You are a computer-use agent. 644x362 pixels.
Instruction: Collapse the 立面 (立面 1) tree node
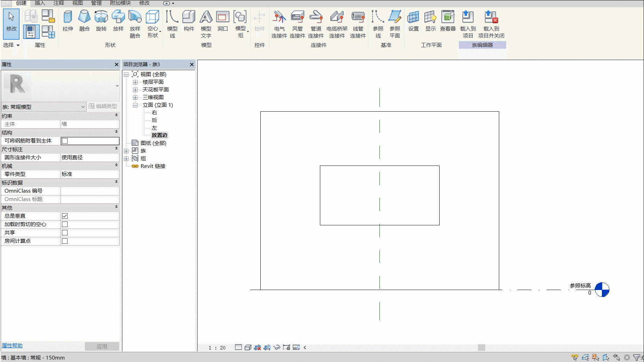tap(135, 105)
